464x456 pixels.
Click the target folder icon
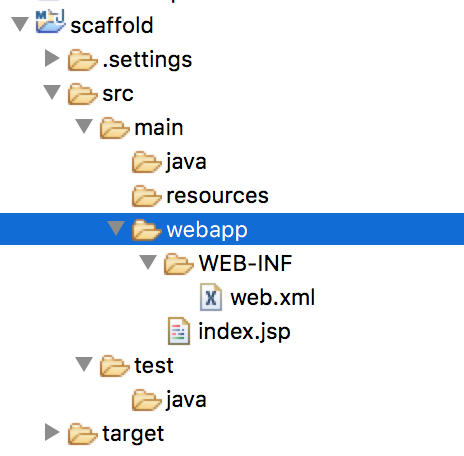pos(83,434)
